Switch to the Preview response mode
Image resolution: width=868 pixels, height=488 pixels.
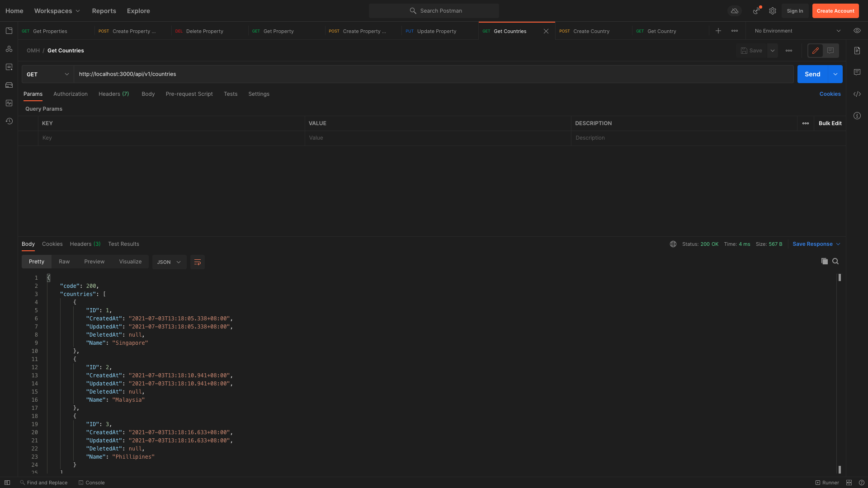pyautogui.click(x=94, y=261)
